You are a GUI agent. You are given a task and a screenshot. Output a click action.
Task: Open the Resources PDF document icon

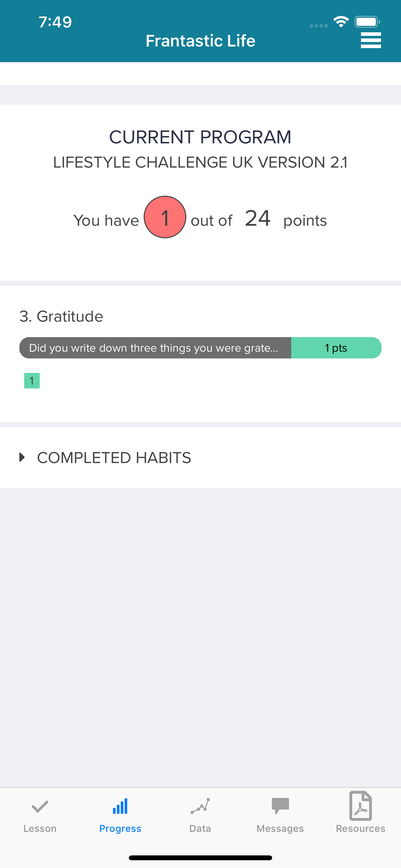pyautogui.click(x=361, y=806)
